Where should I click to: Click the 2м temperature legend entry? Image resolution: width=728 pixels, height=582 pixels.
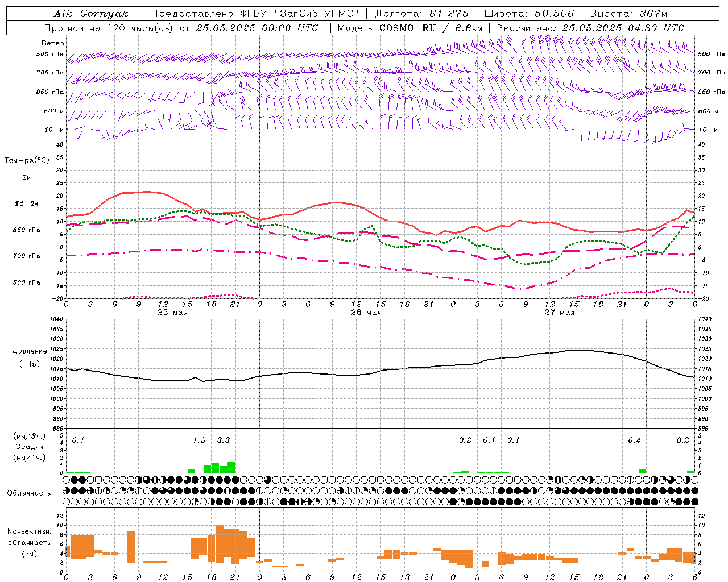[x=27, y=178]
